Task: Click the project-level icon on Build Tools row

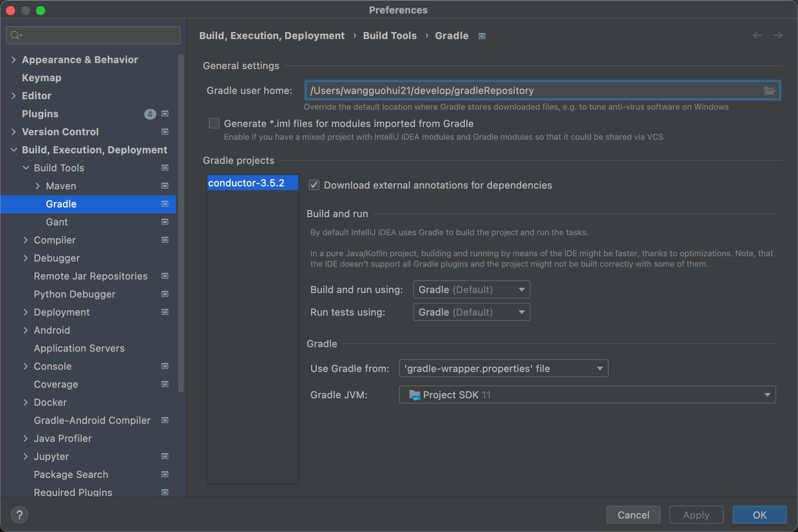Action: [x=165, y=168]
